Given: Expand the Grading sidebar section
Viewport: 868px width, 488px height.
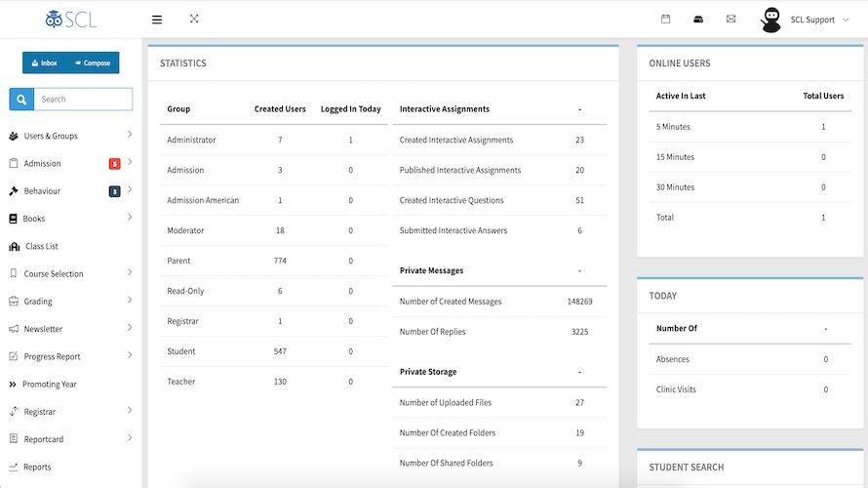Looking at the screenshot, I should 38,302.
